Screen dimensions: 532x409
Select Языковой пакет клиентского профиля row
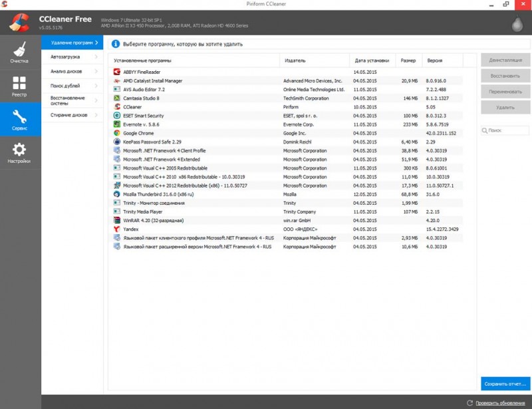287,238
